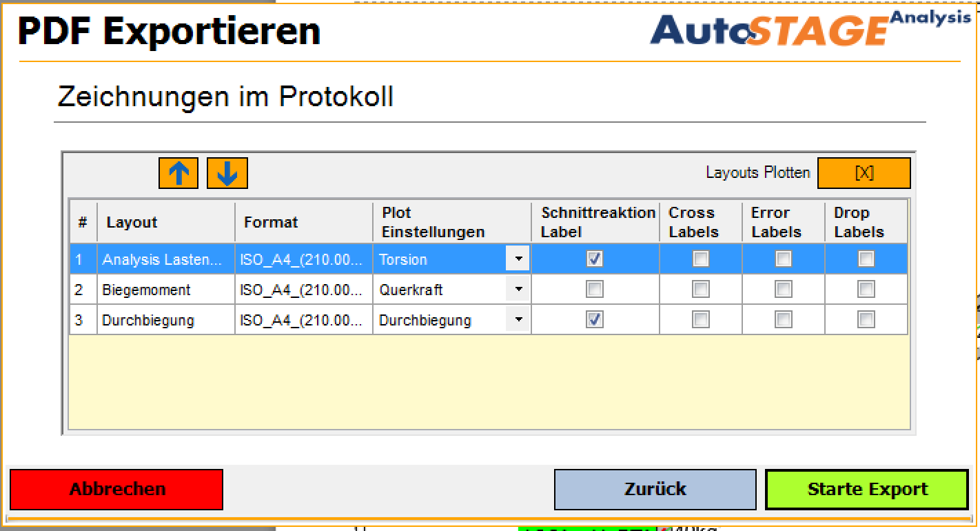
Task: Uncheck Schnittreaktion Label for Durchbiegung
Action: 594,319
